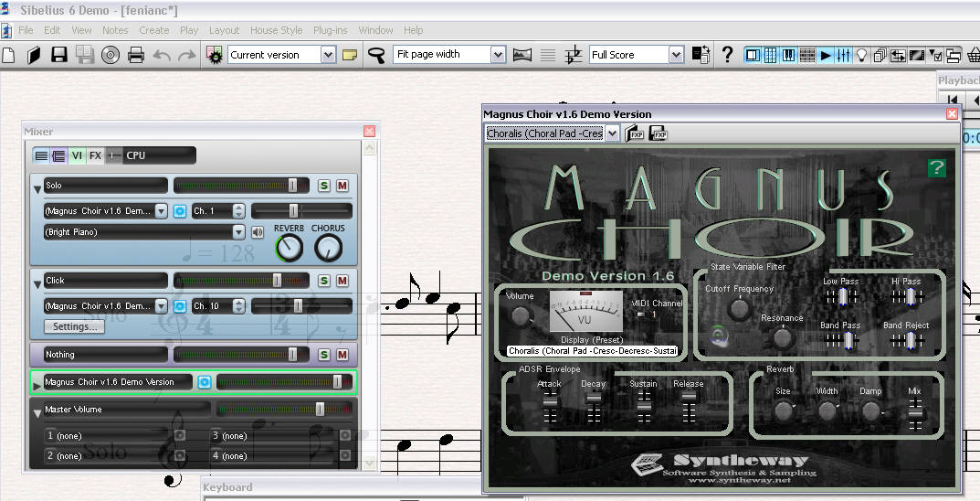Create a new score from the toolbar
The image size is (980, 501).
coord(9,55)
